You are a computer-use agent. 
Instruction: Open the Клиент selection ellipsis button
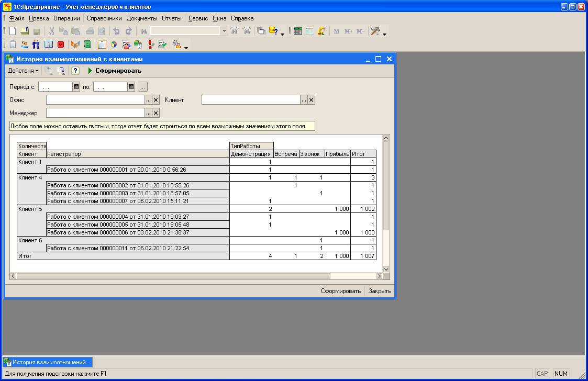(x=304, y=100)
